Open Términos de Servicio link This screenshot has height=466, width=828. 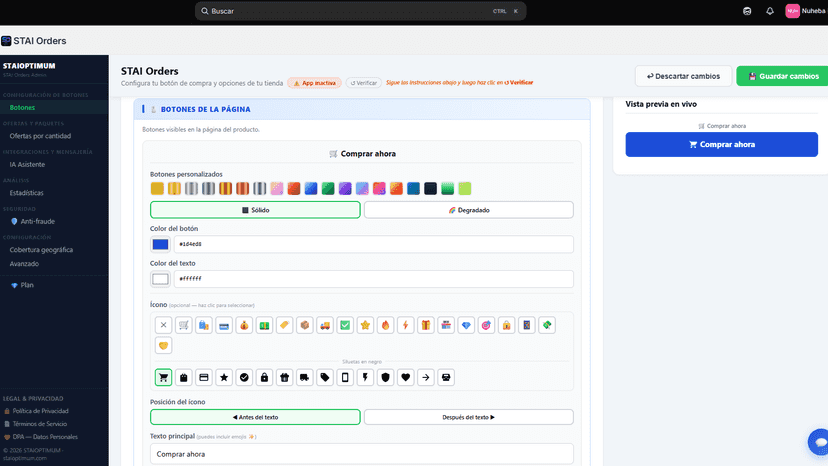click(x=35, y=424)
